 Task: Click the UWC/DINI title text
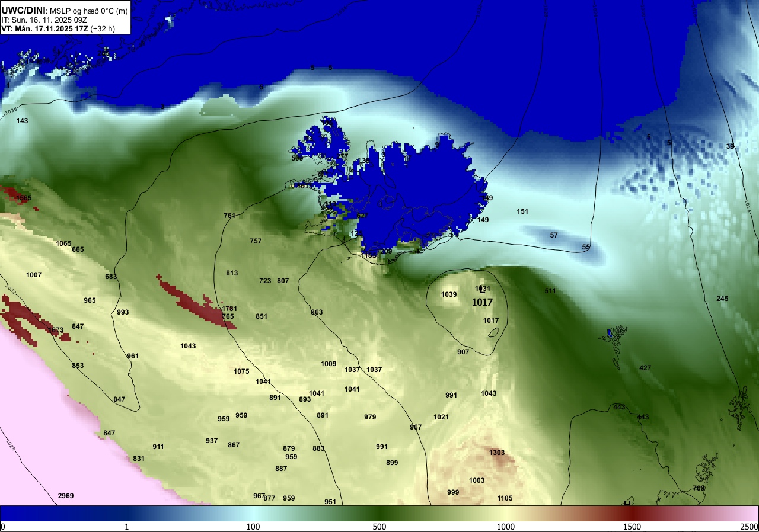24,9
